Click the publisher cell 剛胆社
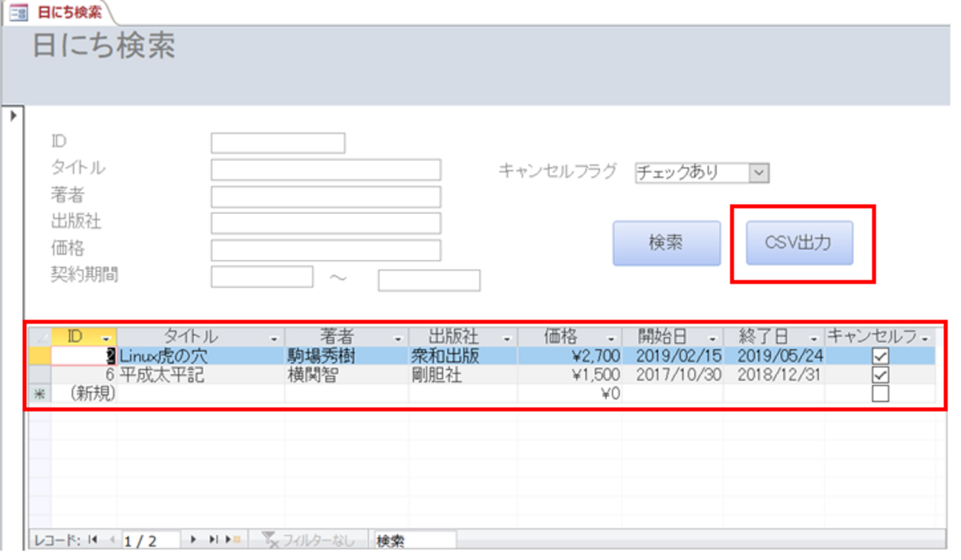This screenshot has height=560, width=961. (463, 375)
